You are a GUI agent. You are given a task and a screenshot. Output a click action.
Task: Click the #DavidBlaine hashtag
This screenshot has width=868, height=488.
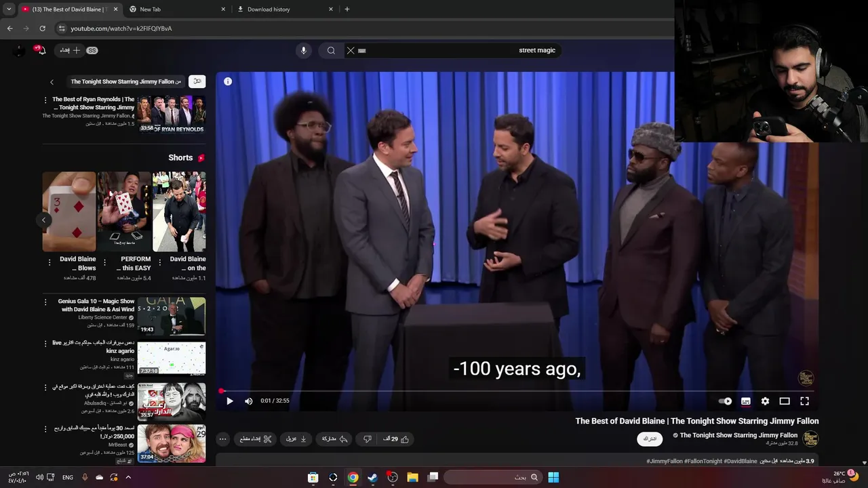click(x=741, y=461)
